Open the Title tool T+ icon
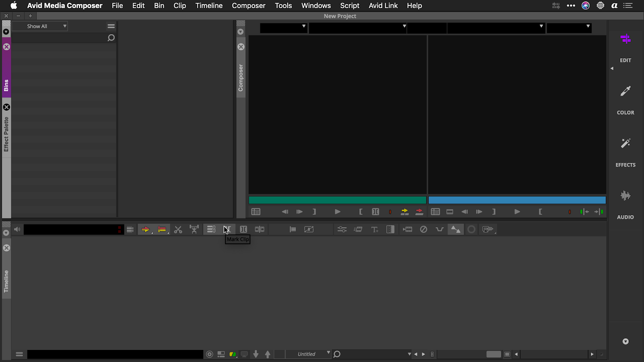 coord(375,229)
